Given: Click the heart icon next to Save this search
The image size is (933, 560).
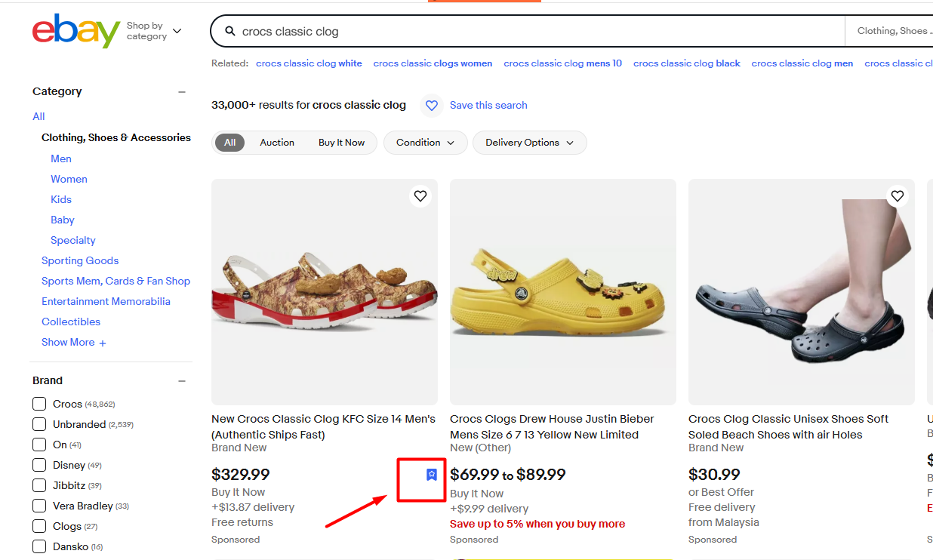Looking at the screenshot, I should tap(431, 106).
